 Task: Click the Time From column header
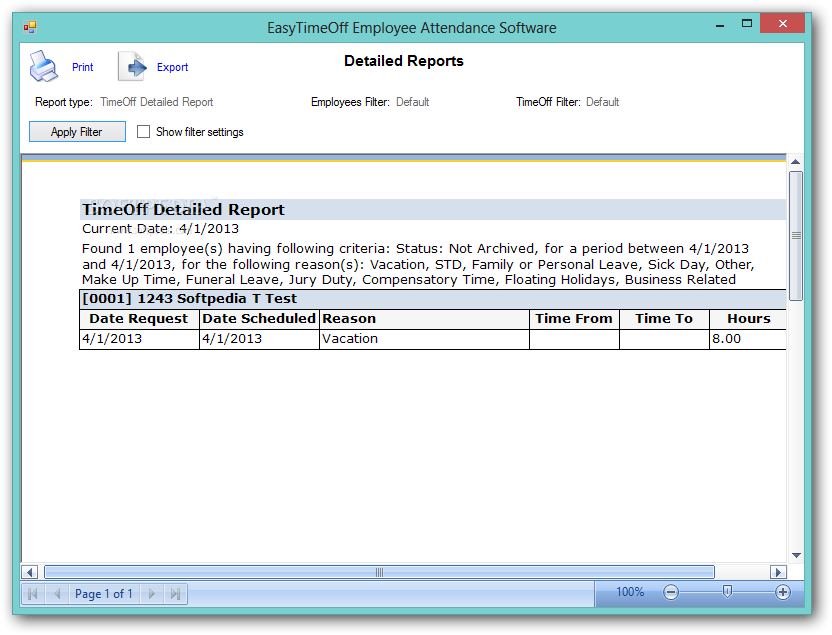point(574,319)
